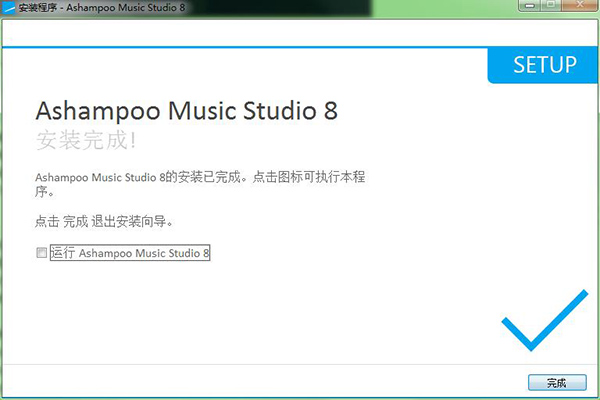The width and height of the screenshot is (600, 400).
Task: Click the Ashampoo Music Studio 8 heading
Action: tap(187, 111)
